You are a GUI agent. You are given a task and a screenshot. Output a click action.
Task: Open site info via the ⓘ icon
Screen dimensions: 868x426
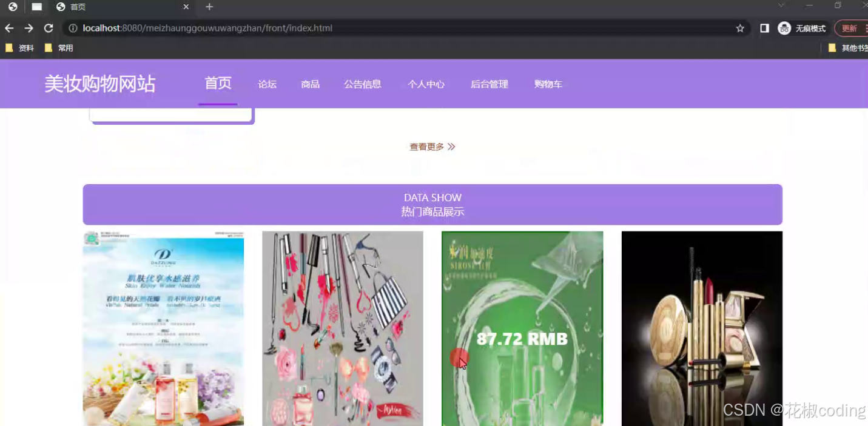(73, 28)
